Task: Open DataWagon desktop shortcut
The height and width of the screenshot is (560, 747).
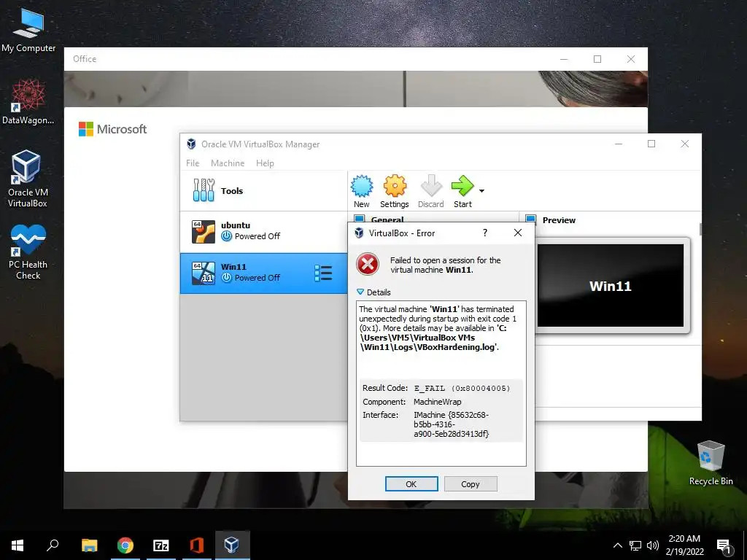Action: (28, 102)
